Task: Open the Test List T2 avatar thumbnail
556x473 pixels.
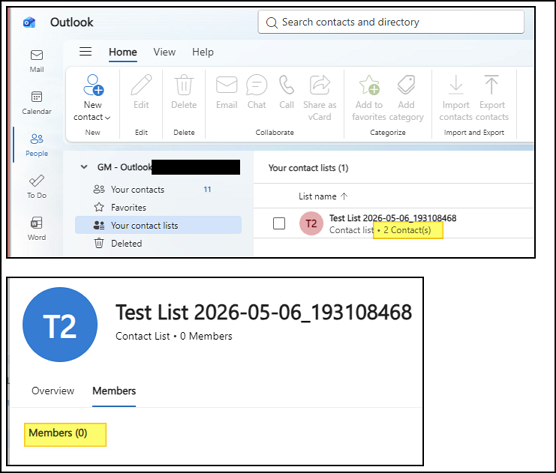Action: coord(311,223)
